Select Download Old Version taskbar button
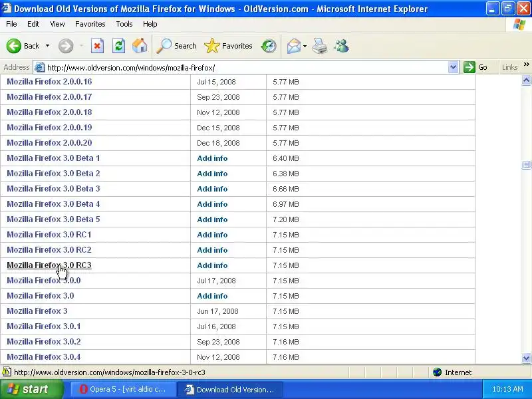This screenshot has height=399, width=532. [x=230, y=390]
